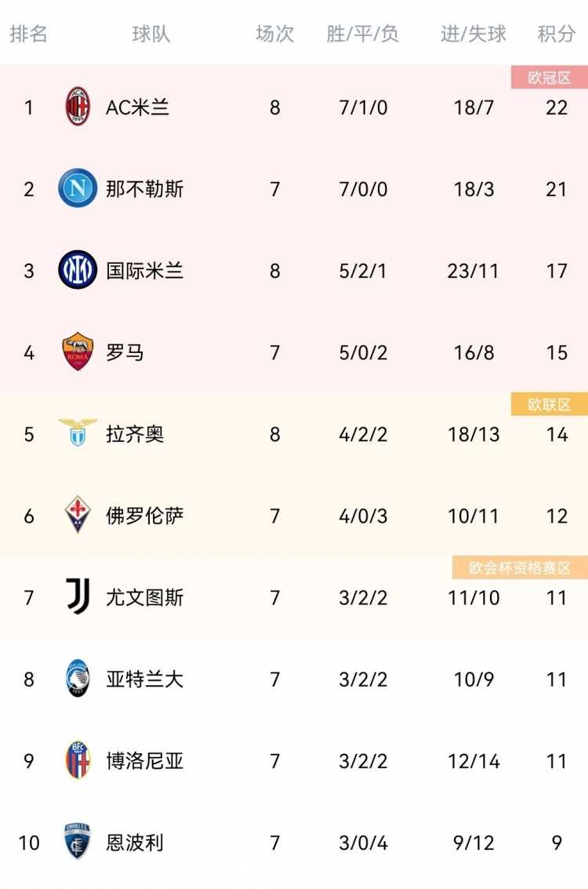Open the 国际米兰 team name
The image size is (588, 889).
[x=144, y=271]
